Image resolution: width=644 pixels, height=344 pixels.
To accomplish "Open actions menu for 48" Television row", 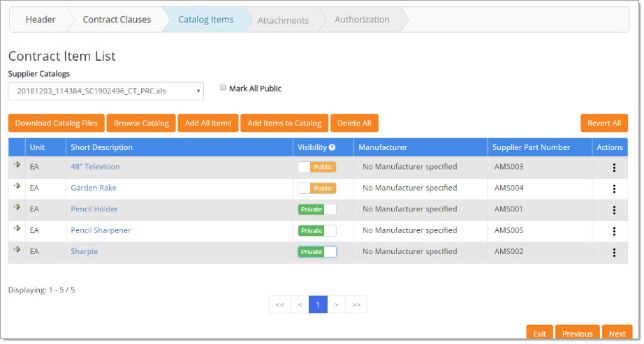I will tap(614, 167).
